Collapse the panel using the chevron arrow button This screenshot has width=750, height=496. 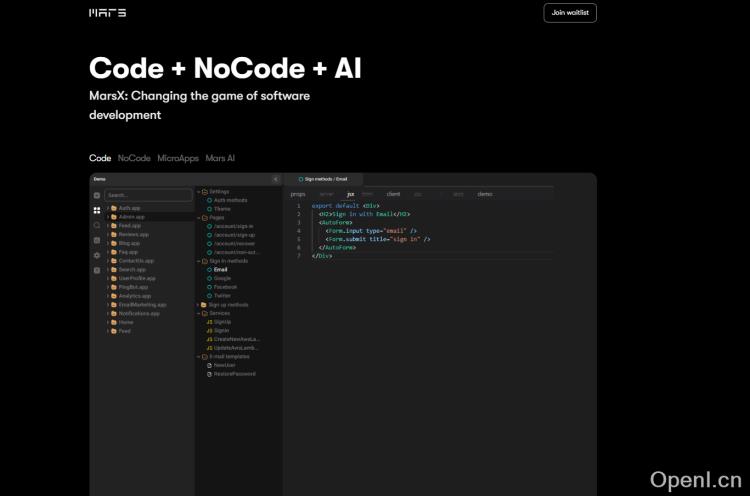276,179
